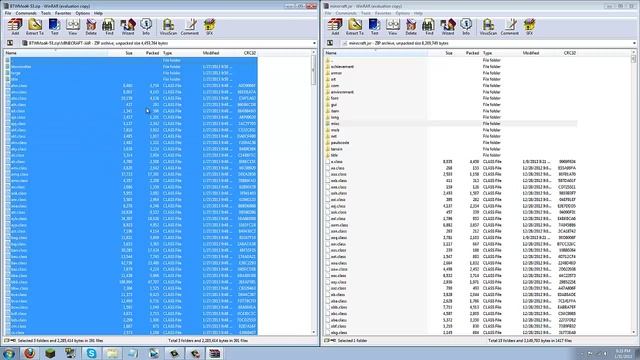Click Find icon in left zip window
The height and width of the screenshot is (360, 640).
[x=109, y=27]
